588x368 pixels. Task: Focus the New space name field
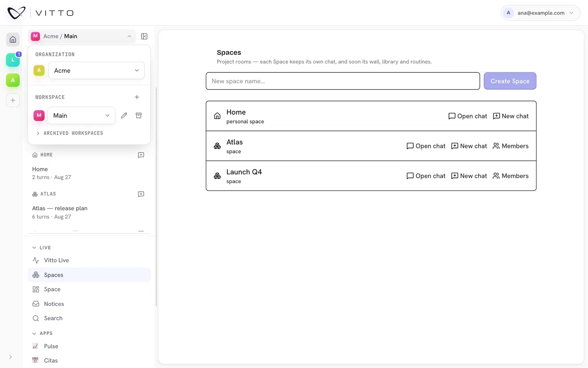tap(343, 81)
